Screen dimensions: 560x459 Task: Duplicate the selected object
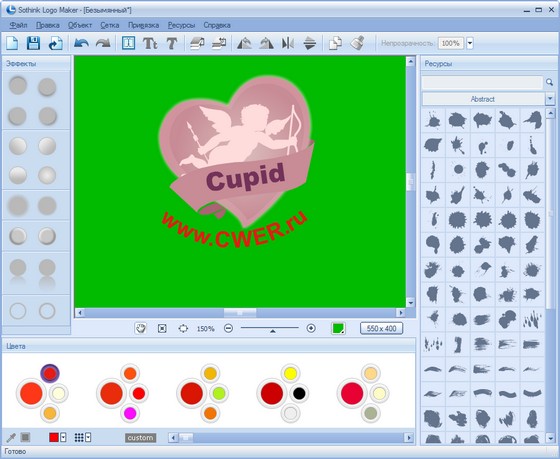pos(335,43)
